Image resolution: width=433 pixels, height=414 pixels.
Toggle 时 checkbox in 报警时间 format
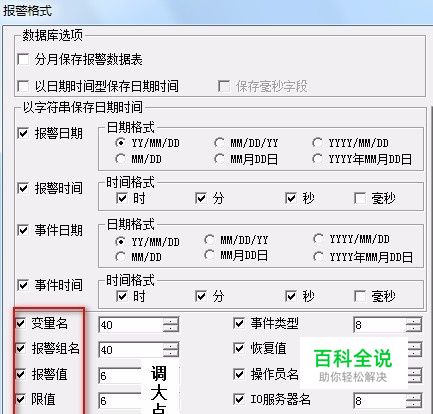(121, 198)
